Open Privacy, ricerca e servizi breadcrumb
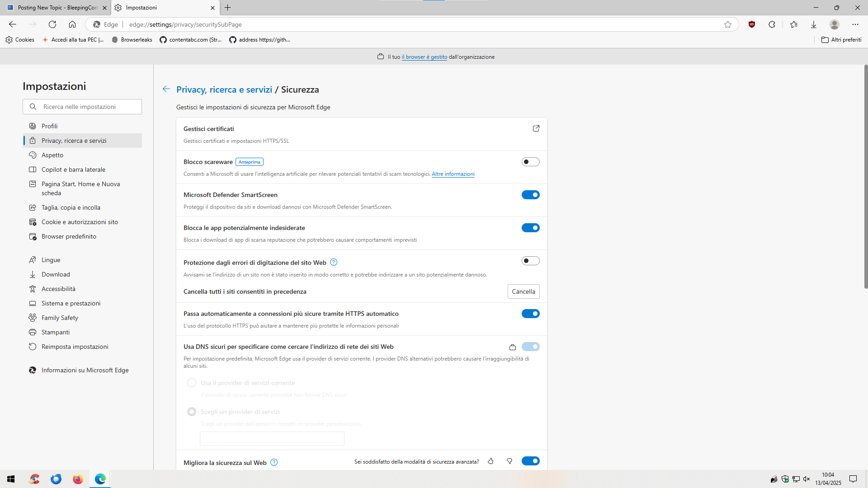Image resolution: width=868 pixels, height=488 pixels. point(224,89)
